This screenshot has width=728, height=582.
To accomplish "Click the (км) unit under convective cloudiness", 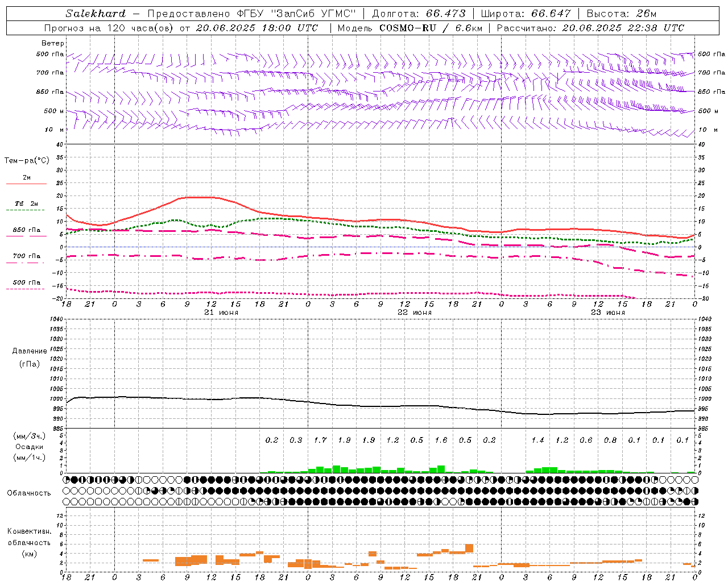I will (x=29, y=554).
